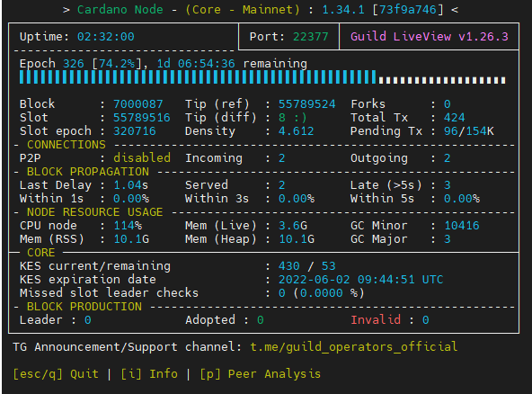The image size is (532, 394).
Task: Open [p] Peer Analysis
Action: 261,374
